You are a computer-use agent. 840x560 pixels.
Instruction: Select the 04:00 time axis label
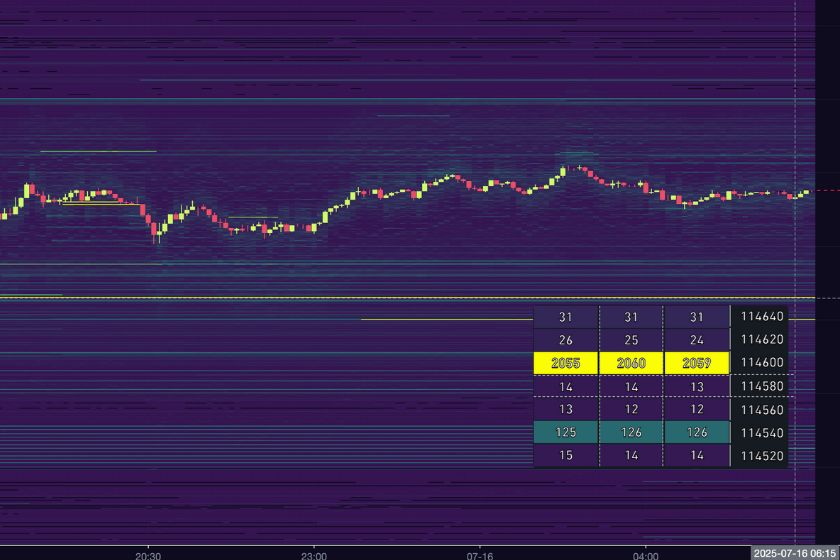pyautogui.click(x=646, y=553)
